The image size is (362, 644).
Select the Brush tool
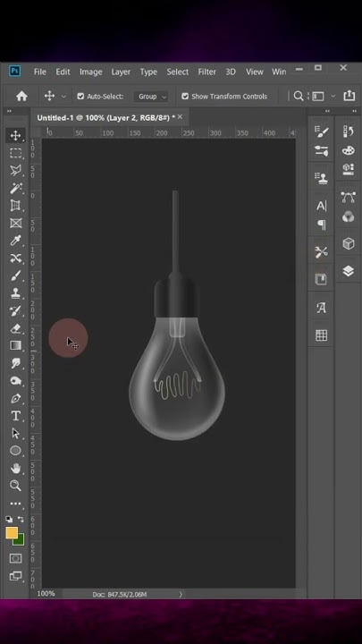(15, 275)
